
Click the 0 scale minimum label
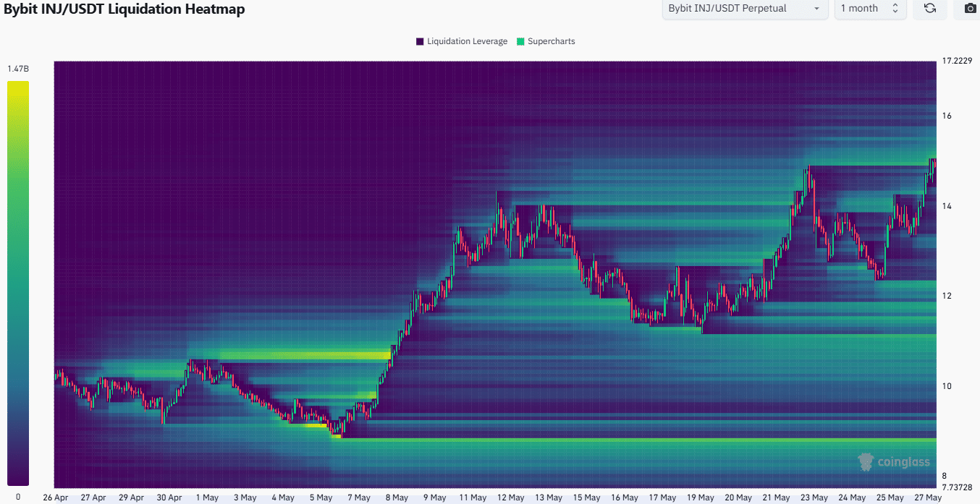[18, 497]
